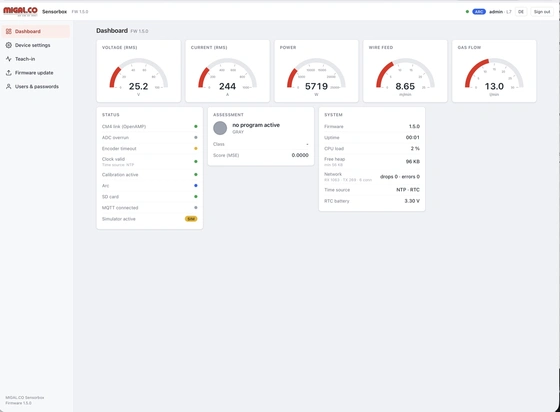Click the CM4 link status dot
Image resolution: width=560 pixels, height=412 pixels.
click(196, 126)
